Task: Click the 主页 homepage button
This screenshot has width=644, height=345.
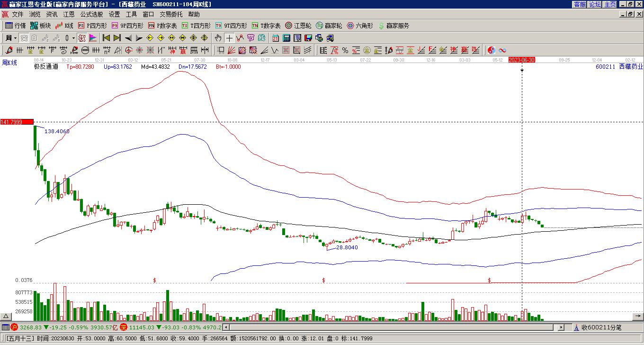Action: tap(610, 4)
